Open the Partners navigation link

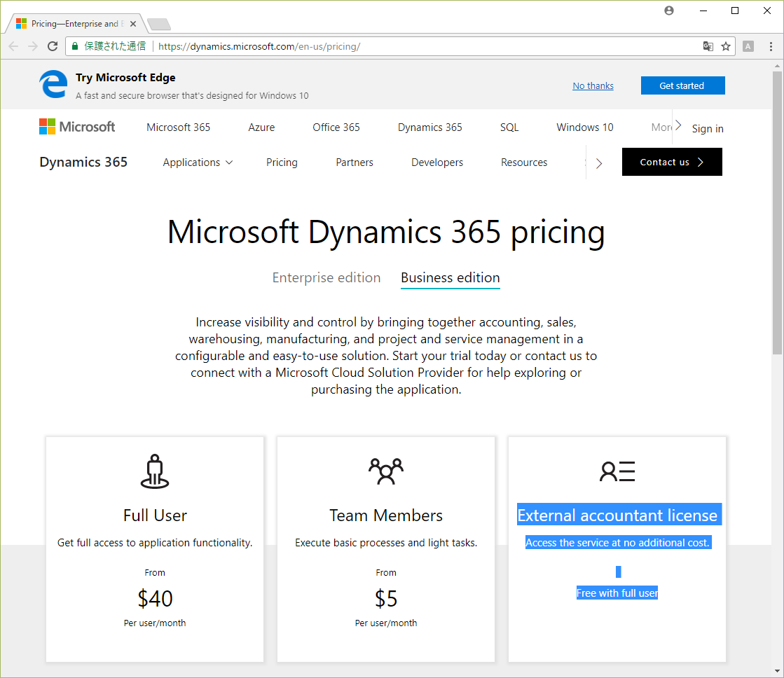(355, 162)
